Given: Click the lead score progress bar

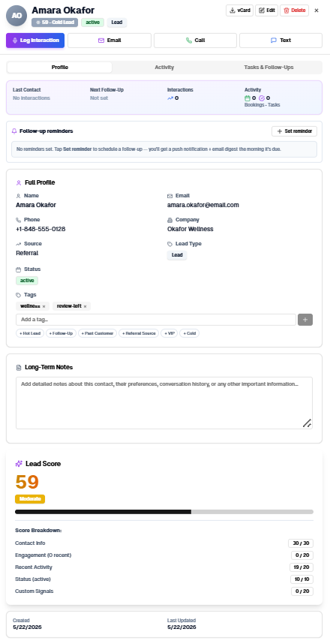Looking at the screenshot, I should [164, 512].
